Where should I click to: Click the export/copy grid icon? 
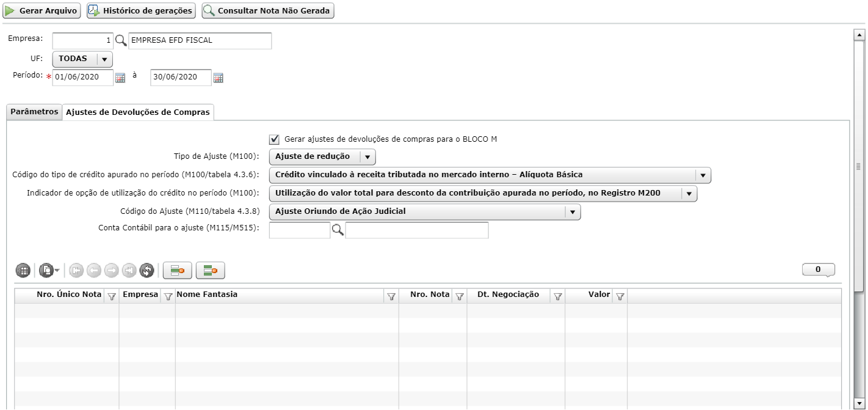[x=46, y=269]
